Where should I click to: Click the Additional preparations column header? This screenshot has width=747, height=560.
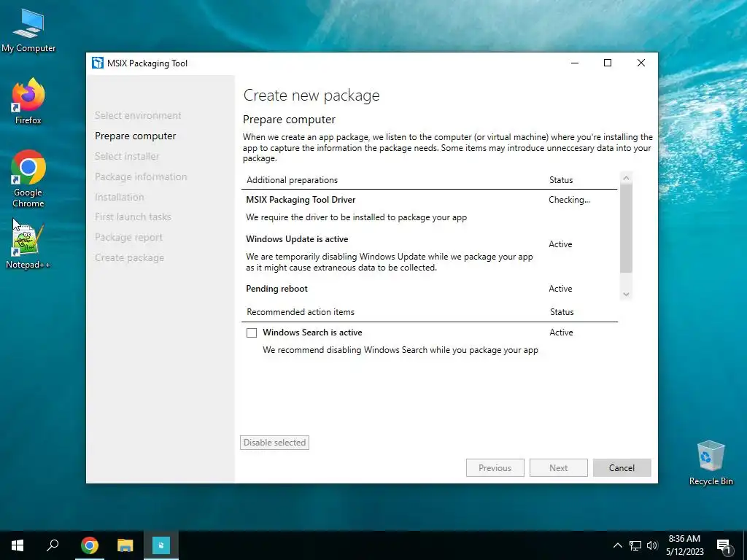pos(292,180)
